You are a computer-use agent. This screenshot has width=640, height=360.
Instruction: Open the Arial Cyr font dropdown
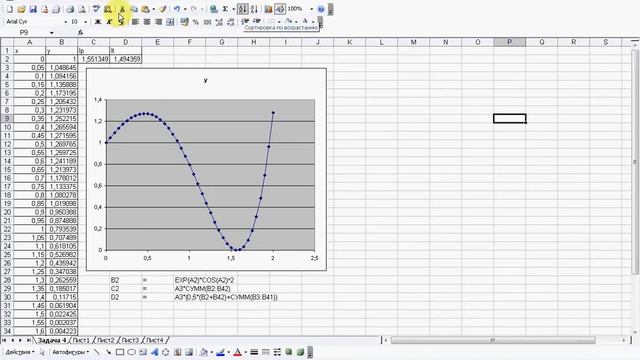click(65, 22)
